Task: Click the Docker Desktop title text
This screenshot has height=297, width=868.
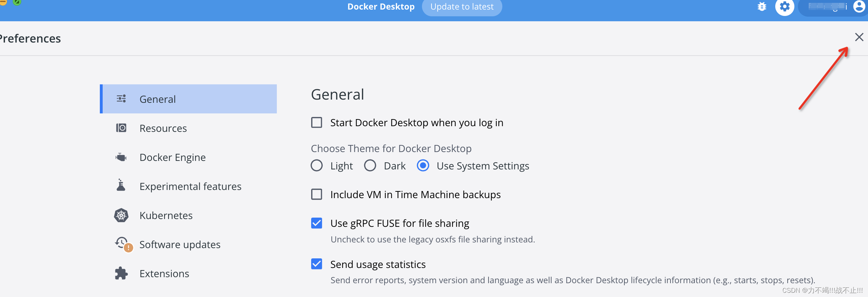Action: tap(381, 7)
